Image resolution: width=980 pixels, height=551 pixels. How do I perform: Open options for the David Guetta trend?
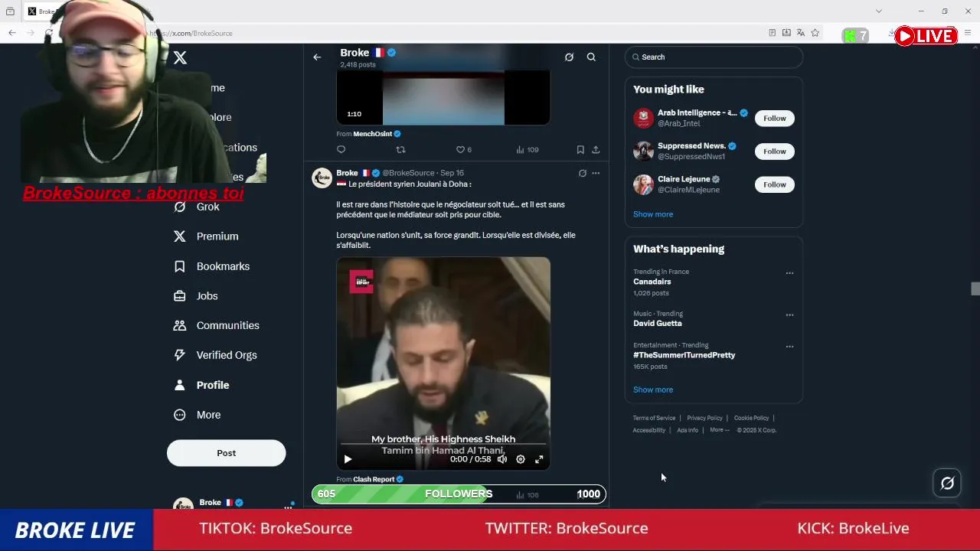pyautogui.click(x=789, y=315)
